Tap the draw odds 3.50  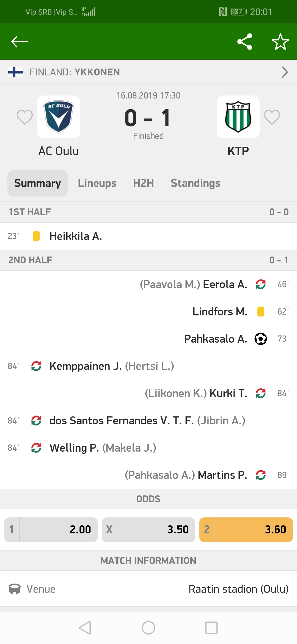tap(148, 530)
